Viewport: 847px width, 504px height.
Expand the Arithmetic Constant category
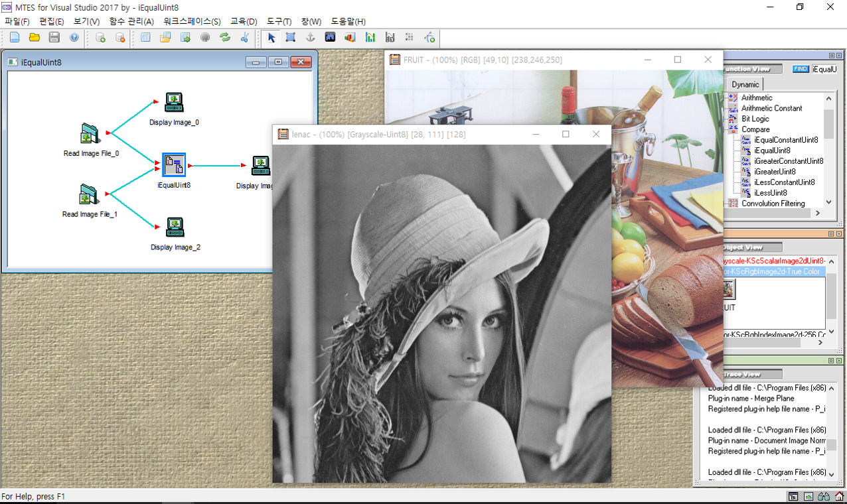pyautogui.click(x=771, y=108)
